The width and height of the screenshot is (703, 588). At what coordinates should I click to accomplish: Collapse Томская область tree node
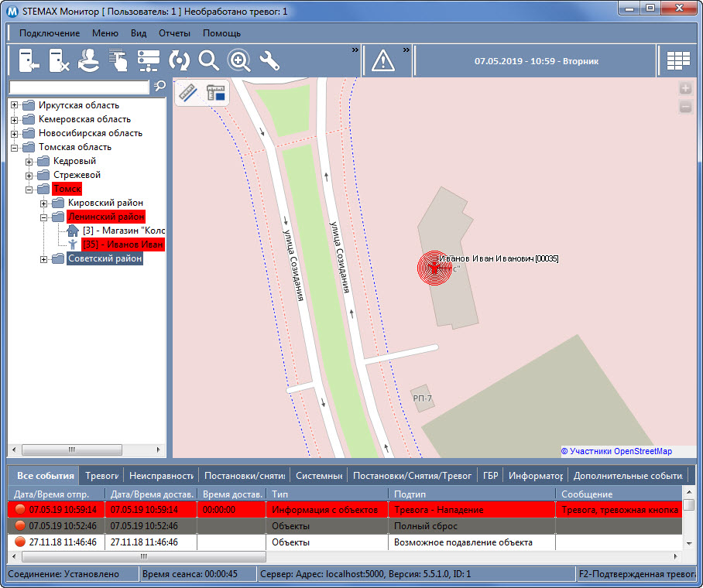[x=15, y=148]
